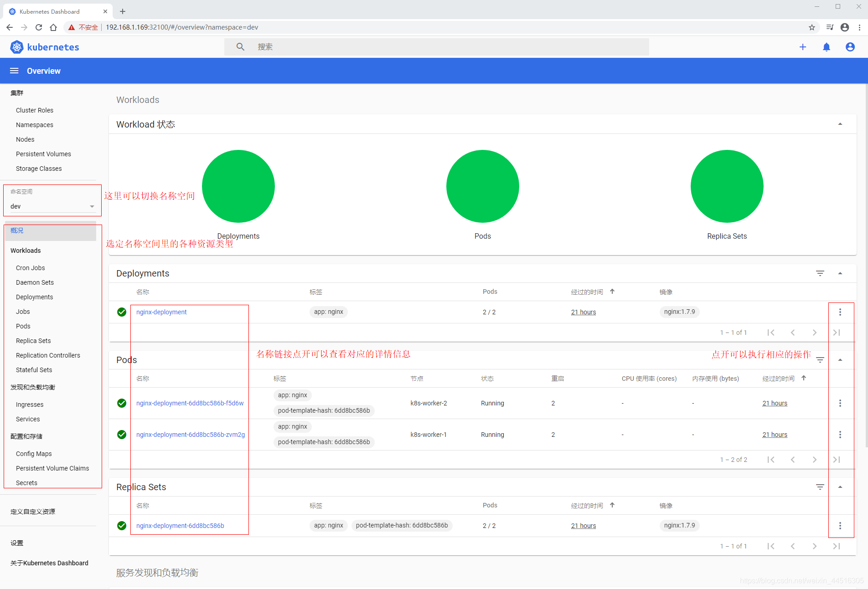Viewport: 868px width, 589px height.
Task: Filter the Deployments list
Action: 820,273
